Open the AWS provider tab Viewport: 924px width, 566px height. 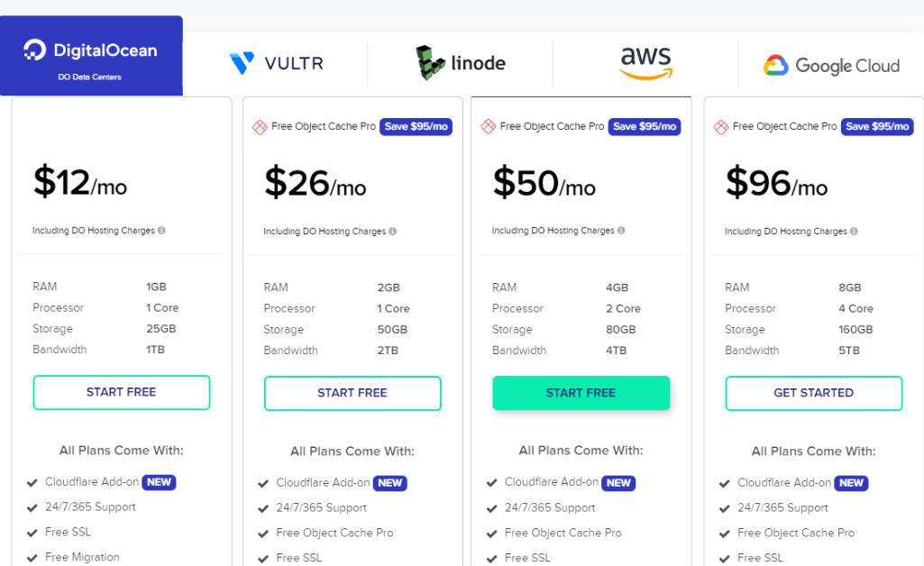click(645, 63)
